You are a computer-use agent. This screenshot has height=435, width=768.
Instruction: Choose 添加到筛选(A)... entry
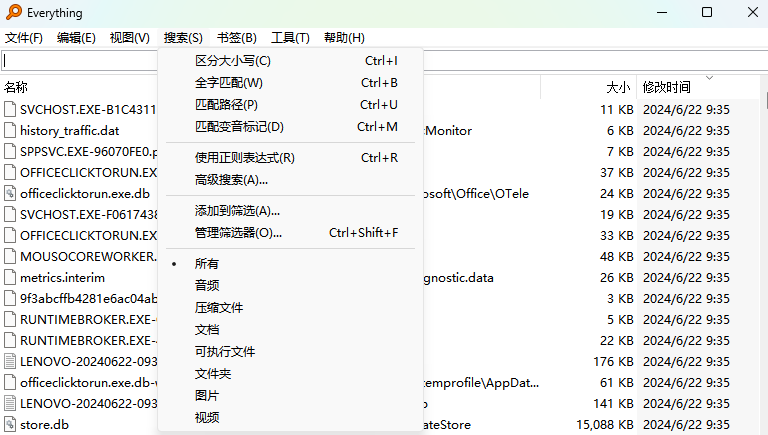(290, 211)
